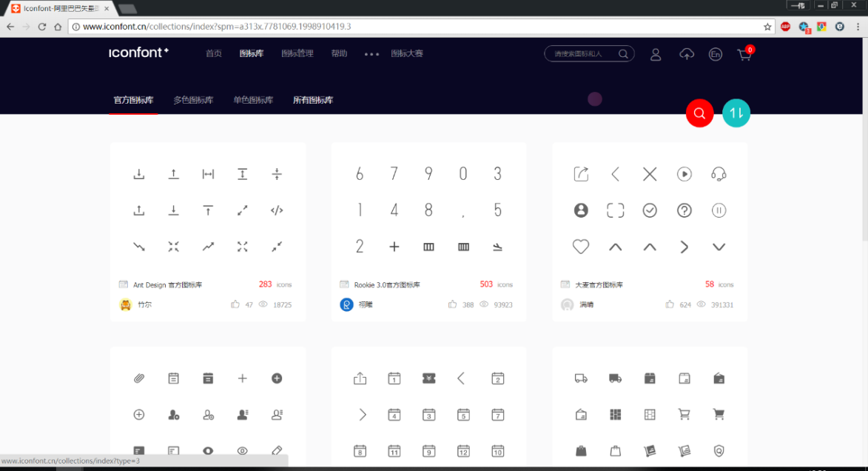This screenshot has height=471, width=868.
Task: Open blue R author avatar on Rookie card
Action: pyautogui.click(x=346, y=304)
